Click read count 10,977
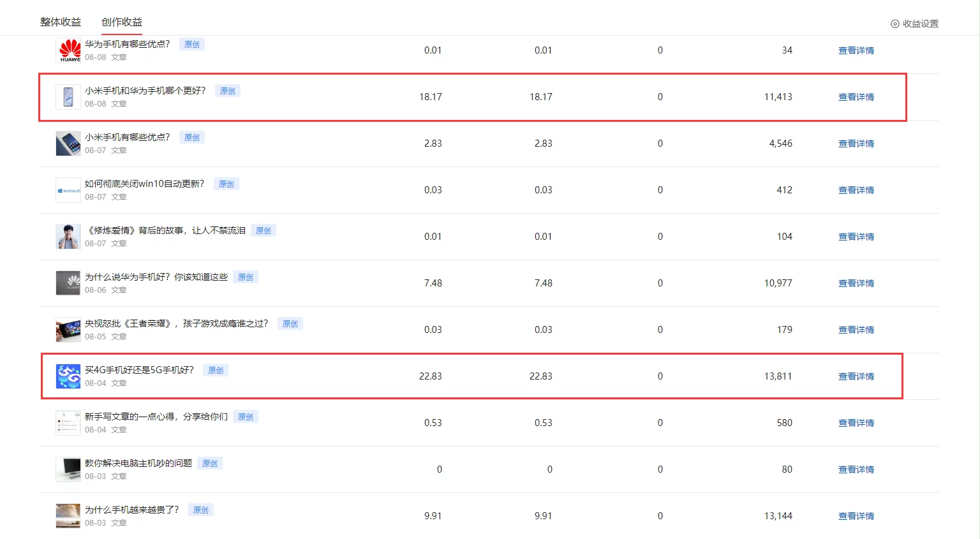The image size is (980, 539). pos(778,283)
